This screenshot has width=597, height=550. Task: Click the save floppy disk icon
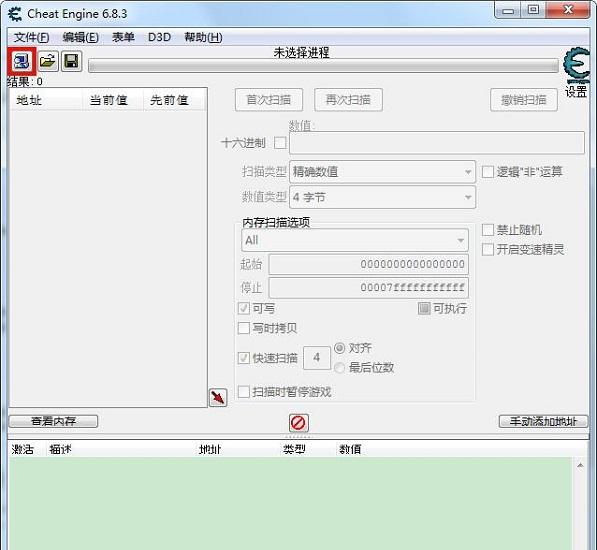pos(72,61)
